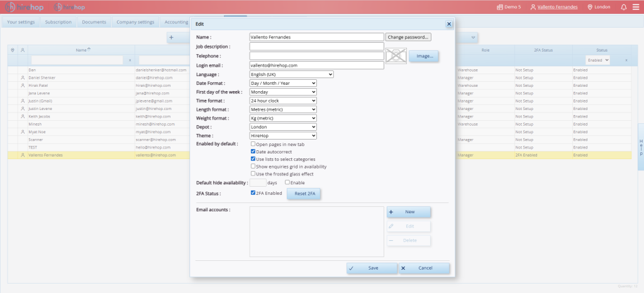Click the HireHop logo at far left
Viewport: 644px width, 293px height.
25,7
